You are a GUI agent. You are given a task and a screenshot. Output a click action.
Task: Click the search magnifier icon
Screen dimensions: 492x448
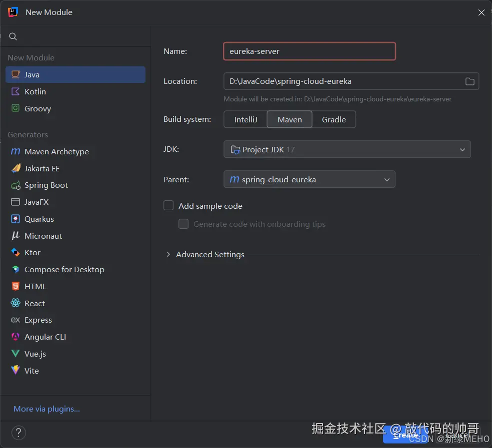click(x=13, y=36)
